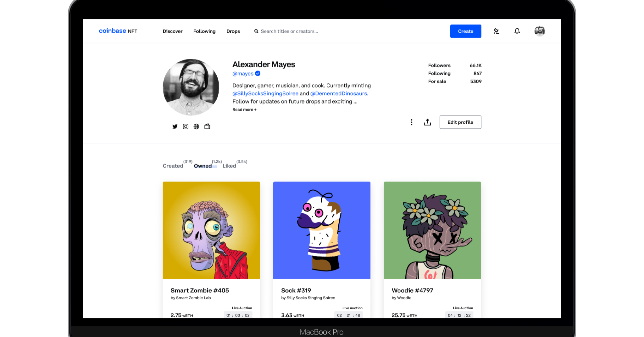The width and height of the screenshot is (644, 337).
Task: Open the website globe icon
Action: (196, 126)
